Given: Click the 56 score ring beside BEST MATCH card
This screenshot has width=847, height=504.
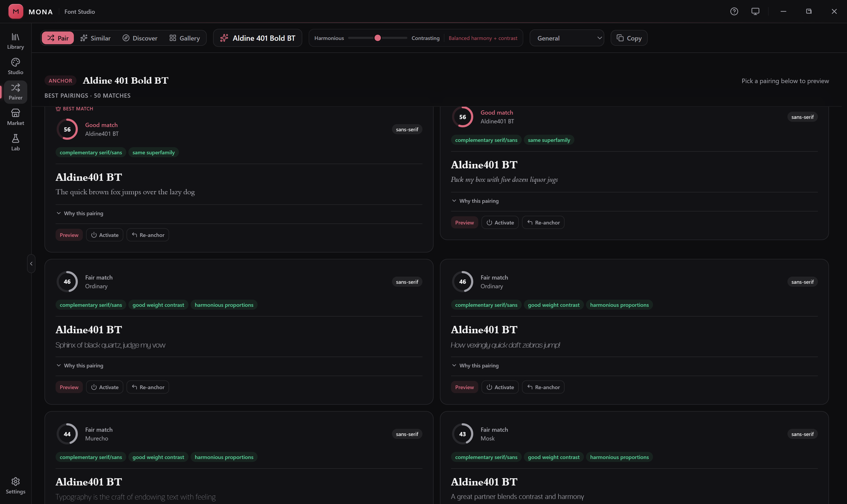Looking at the screenshot, I should pyautogui.click(x=67, y=129).
